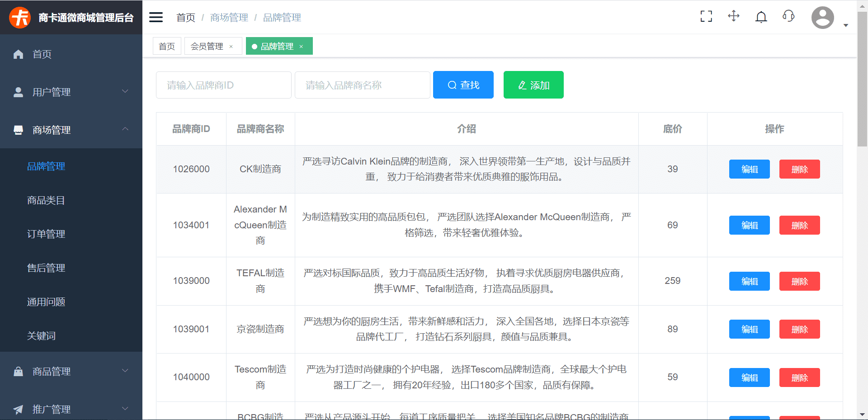
Task: Click the green 添加 add button
Action: pyautogui.click(x=533, y=85)
